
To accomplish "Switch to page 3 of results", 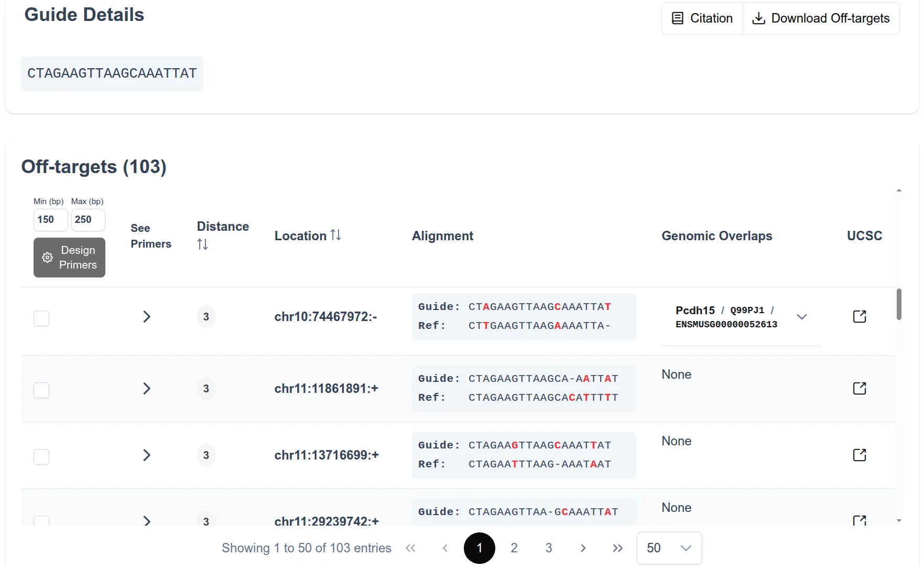I will [548, 548].
